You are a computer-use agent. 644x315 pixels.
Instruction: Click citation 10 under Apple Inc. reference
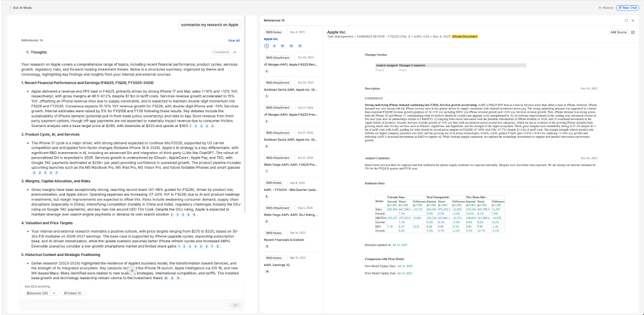tap(283, 46)
